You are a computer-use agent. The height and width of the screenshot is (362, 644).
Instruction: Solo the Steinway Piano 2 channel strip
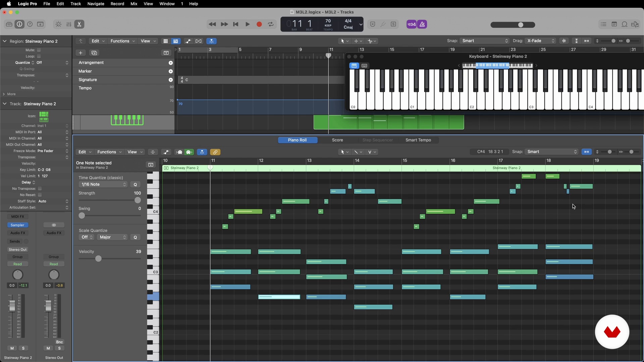(x=23, y=348)
